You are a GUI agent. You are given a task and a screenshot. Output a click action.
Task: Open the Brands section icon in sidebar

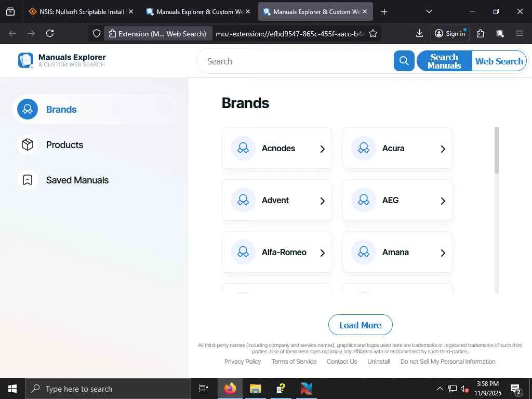click(x=28, y=109)
